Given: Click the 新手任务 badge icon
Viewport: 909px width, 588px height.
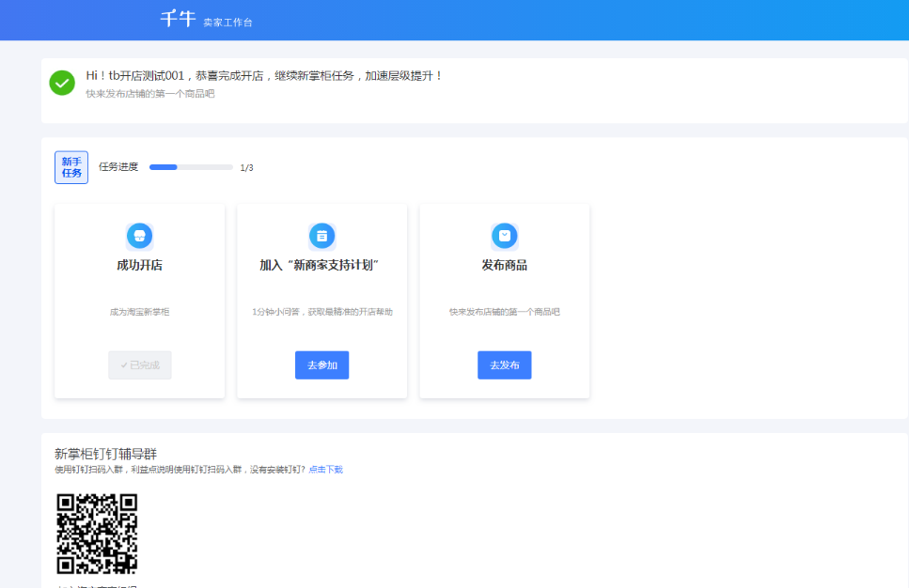Looking at the screenshot, I should tap(71, 167).
